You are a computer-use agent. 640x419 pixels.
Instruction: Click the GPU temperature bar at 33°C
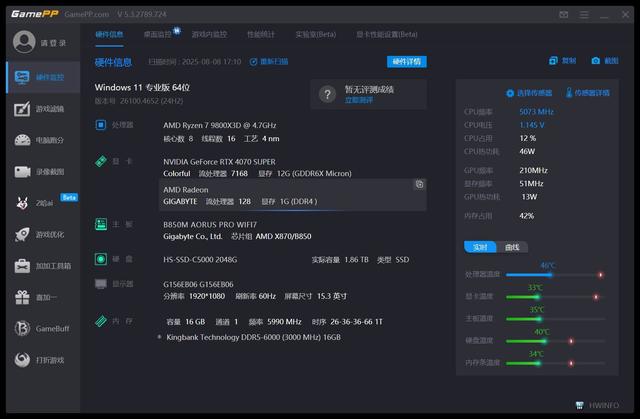(555, 297)
